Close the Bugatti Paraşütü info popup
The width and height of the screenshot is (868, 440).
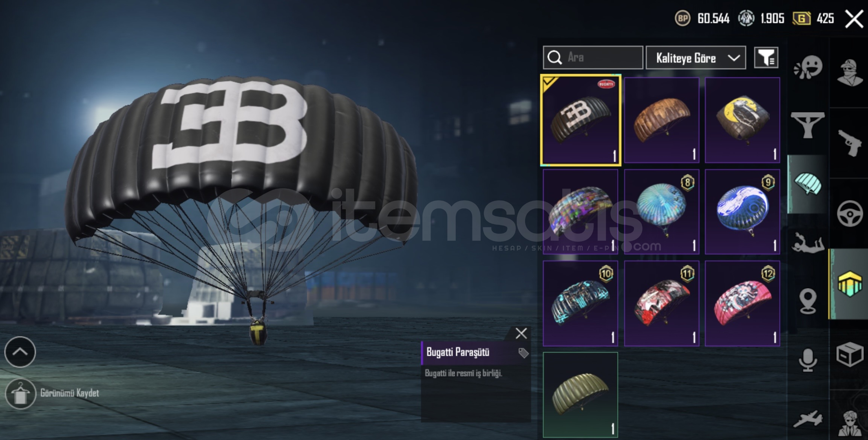click(x=521, y=334)
